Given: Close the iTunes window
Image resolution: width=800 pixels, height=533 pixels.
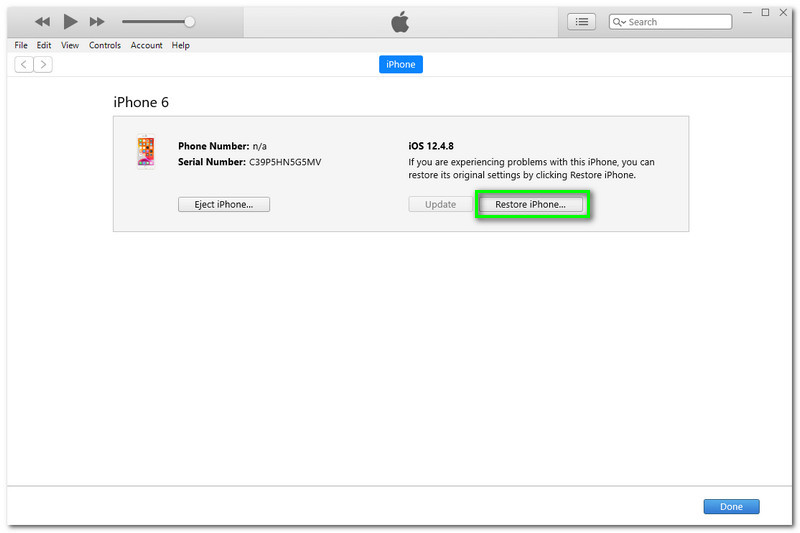Looking at the screenshot, I should (x=783, y=12).
